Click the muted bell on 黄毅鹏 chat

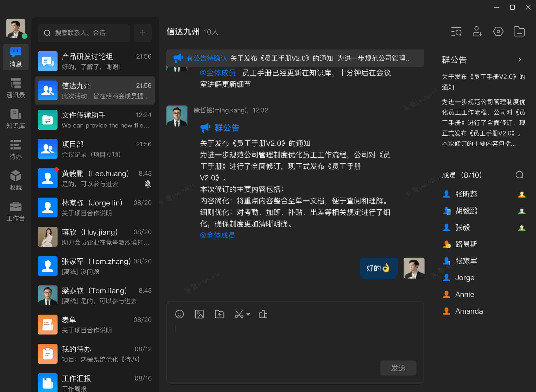pyautogui.click(x=148, y=184)
